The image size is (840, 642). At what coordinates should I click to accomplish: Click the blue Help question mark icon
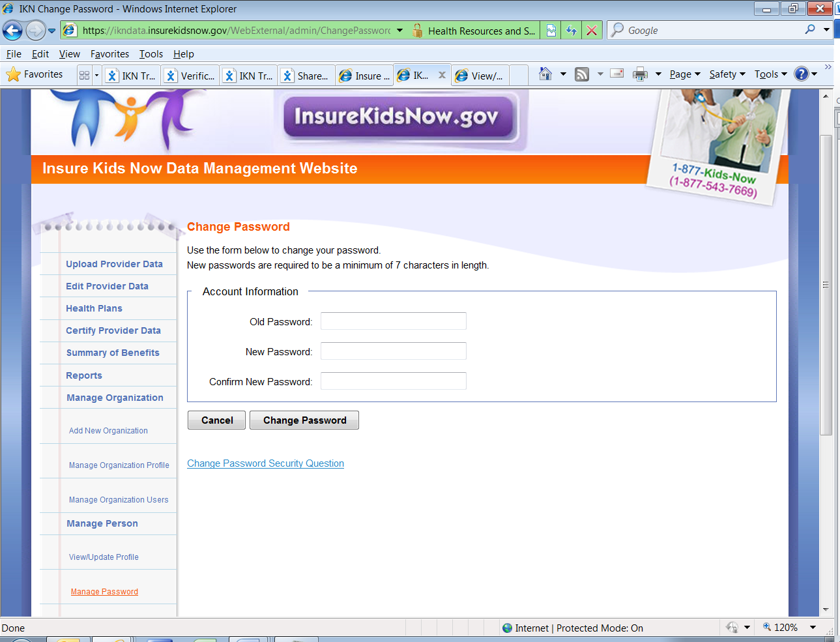click(x=802, y=74)
